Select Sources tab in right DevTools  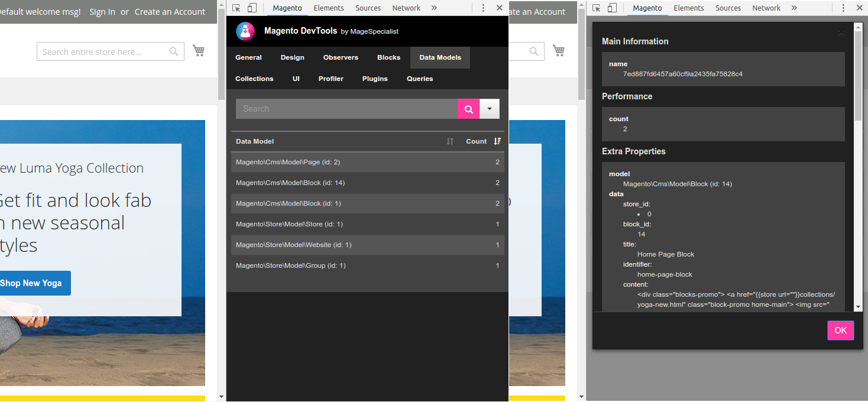click(x=728, y=8)
